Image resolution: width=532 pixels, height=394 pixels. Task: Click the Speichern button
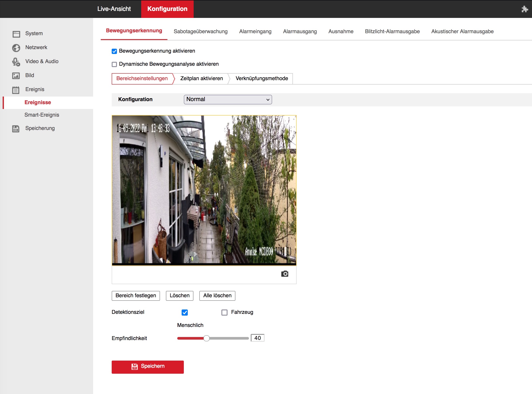click(x=148, y=366)
